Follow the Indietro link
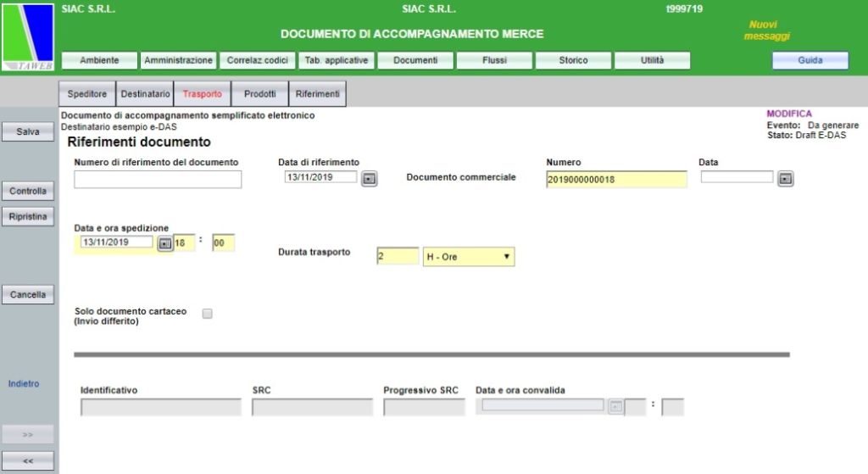This screenshot has width=868, height=474. [x=24, y=383]
